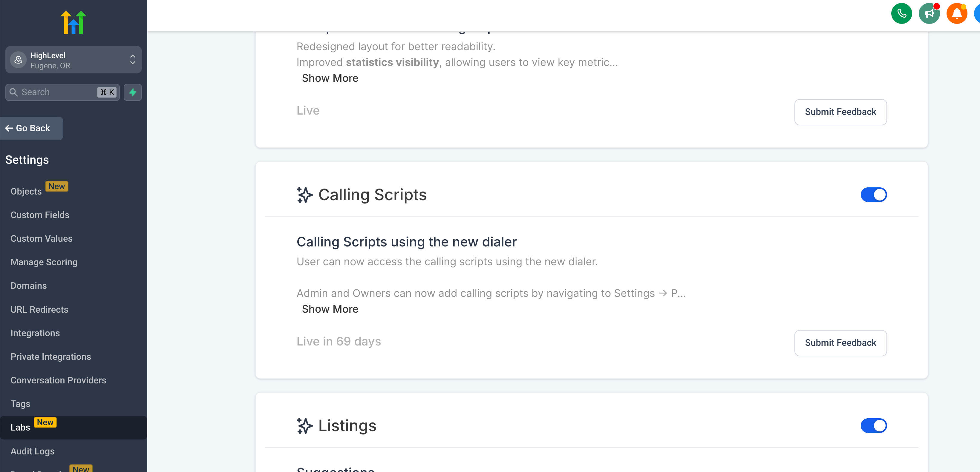980x472 pixels.
Task: Submit feedback for Calling Scripts
Action: [840, 343]
